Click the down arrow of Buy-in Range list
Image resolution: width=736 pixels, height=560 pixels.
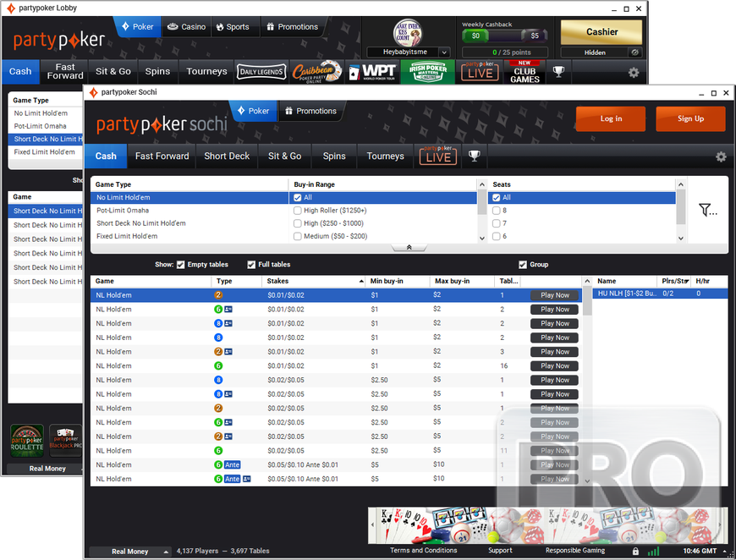coord(482,238)
